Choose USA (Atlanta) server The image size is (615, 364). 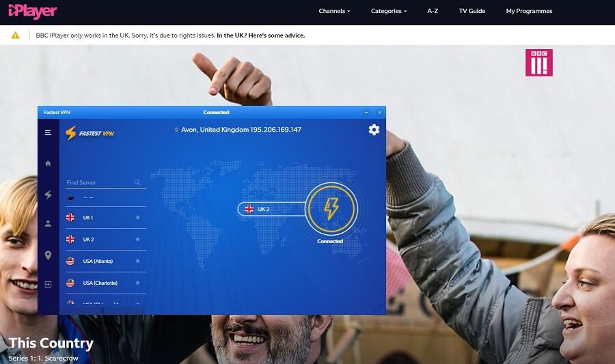coord(106,261)
